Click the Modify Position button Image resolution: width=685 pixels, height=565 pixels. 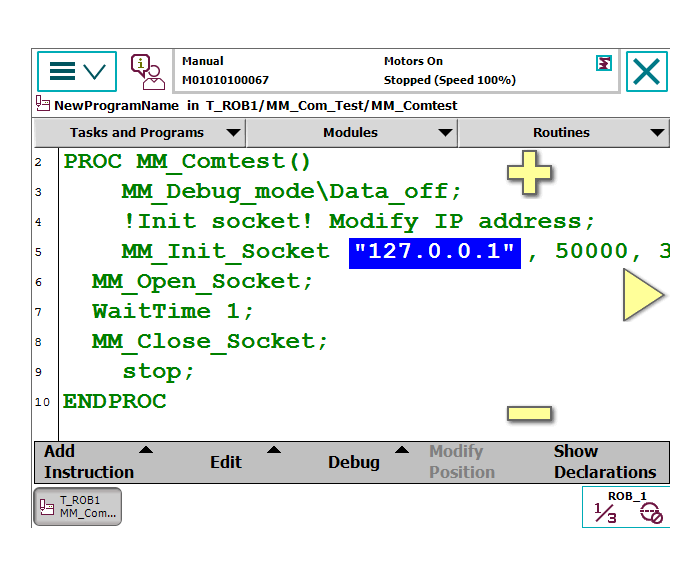[462, 462]
